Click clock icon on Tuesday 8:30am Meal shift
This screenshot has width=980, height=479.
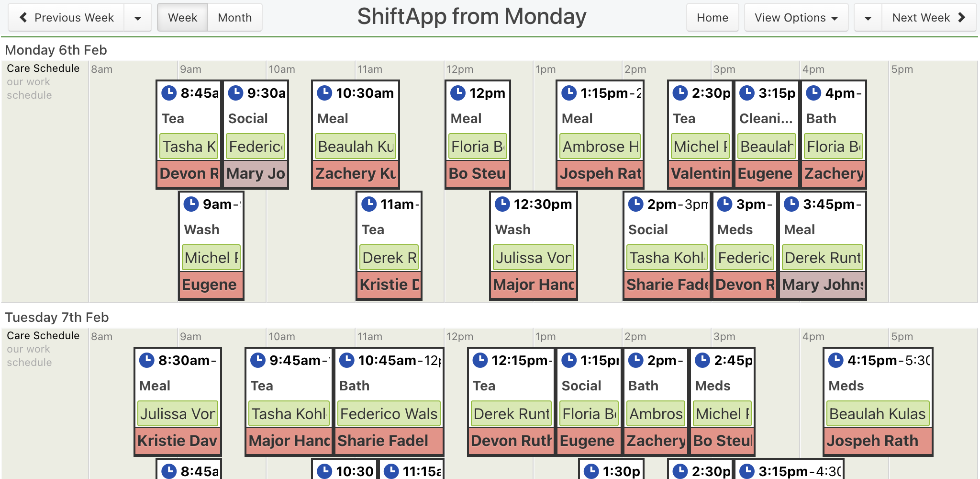[146, 360]
